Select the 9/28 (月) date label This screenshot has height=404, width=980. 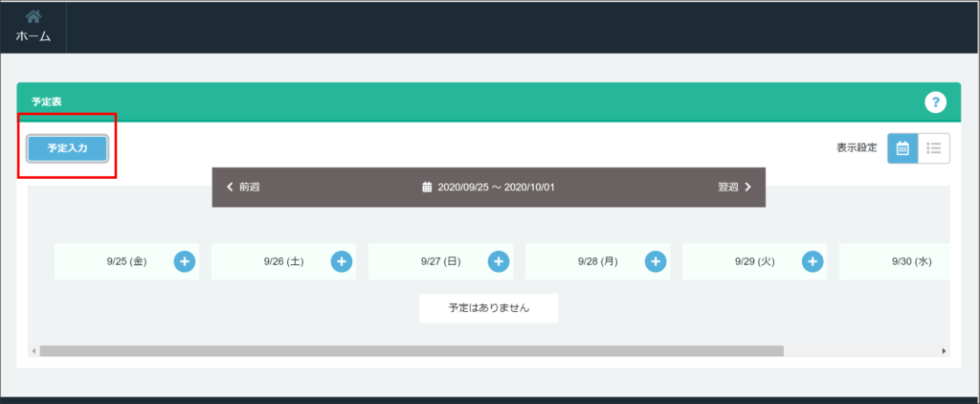[597, 262]
